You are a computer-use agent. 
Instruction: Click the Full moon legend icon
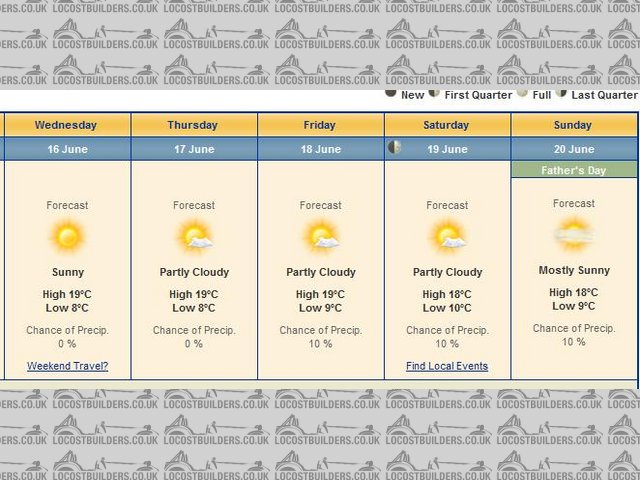click(522, 94)
